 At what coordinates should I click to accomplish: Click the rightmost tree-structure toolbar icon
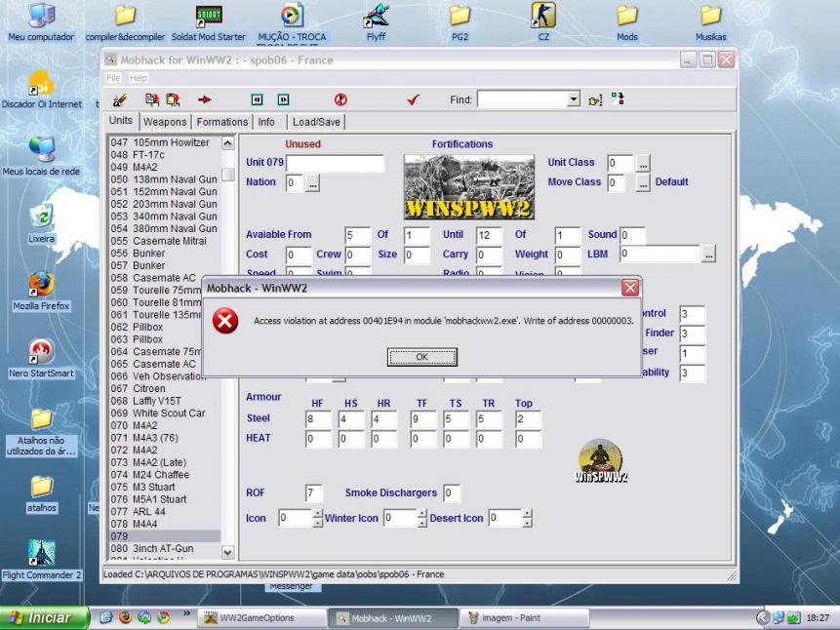coord(618,98)
